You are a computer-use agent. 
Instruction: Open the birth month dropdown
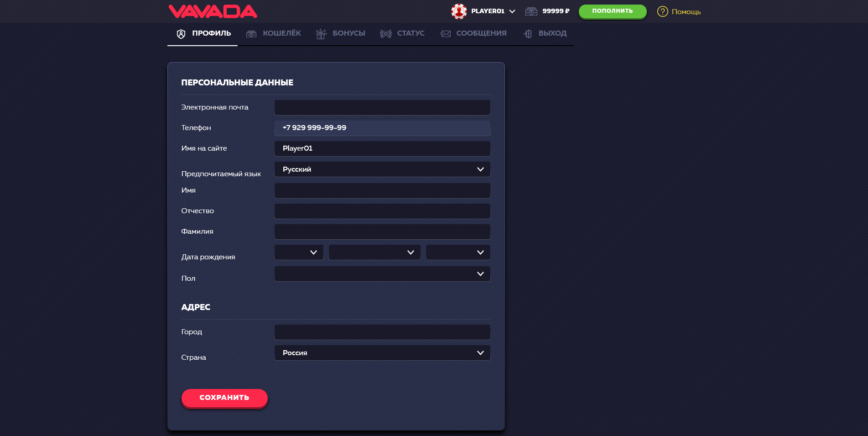click(x=374, y=252)
